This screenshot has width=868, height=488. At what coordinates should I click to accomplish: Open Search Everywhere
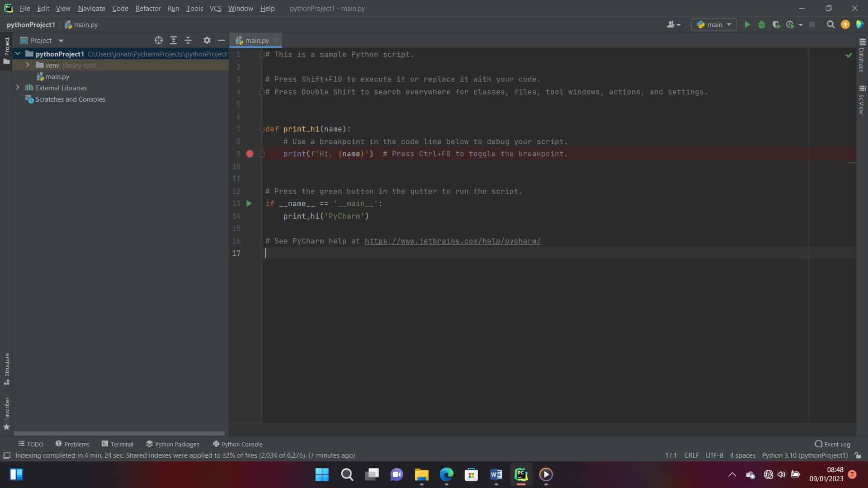[830, 24]
